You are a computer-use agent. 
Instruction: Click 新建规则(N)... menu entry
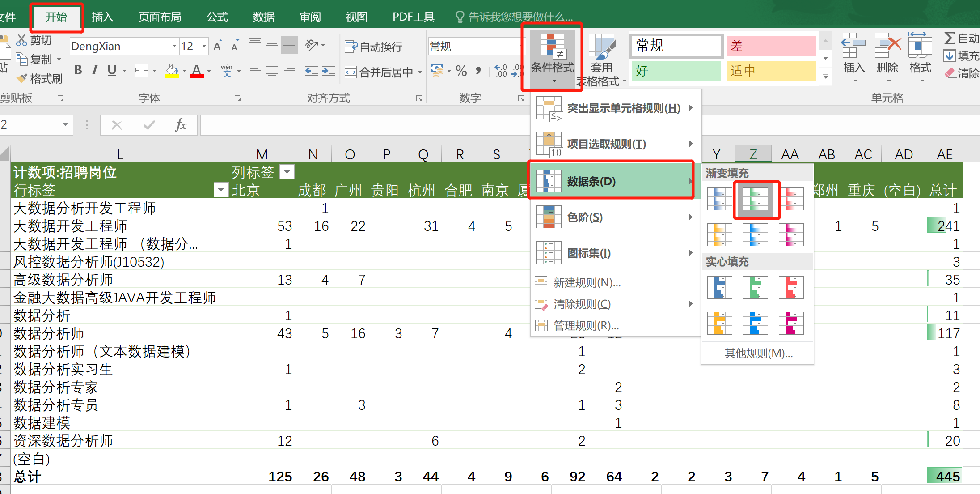point(587,283)
